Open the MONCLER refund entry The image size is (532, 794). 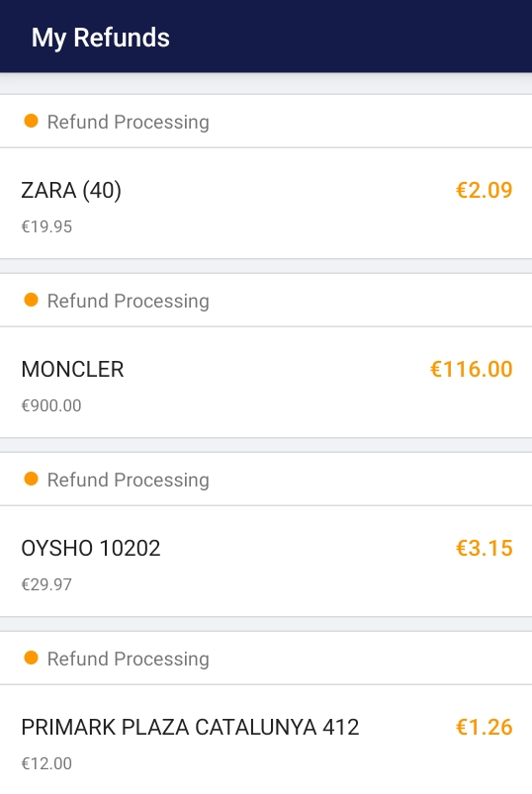click(266, 383)
